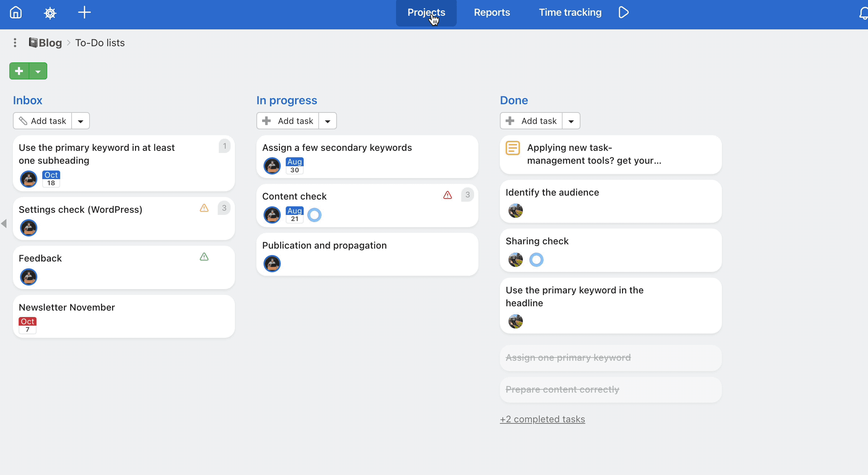Image resolution: width=868 pixels, height=475 pixels.
Task: Select the Reports tab in top navigation
Action: tap(492, 12)
